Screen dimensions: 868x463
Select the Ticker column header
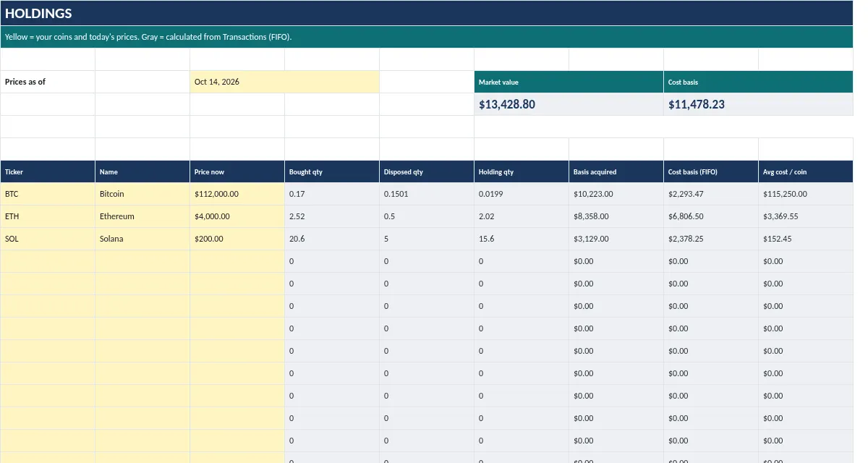pos(48,171)
